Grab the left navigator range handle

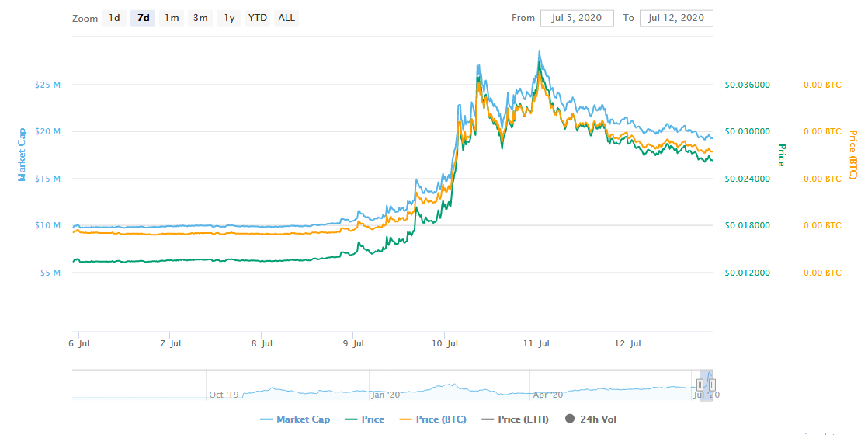[x=700, y=385]
